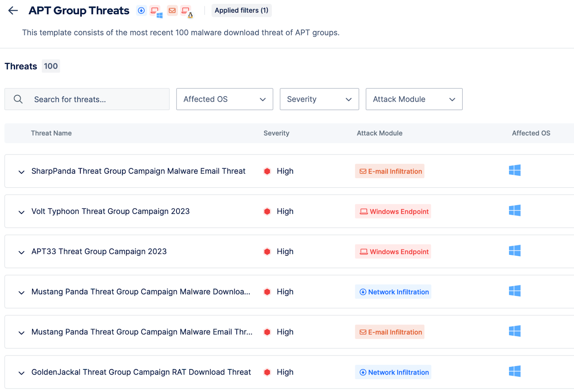Focus the Search for threats field
The image size is (574, 392).
(x=87, y=99)
